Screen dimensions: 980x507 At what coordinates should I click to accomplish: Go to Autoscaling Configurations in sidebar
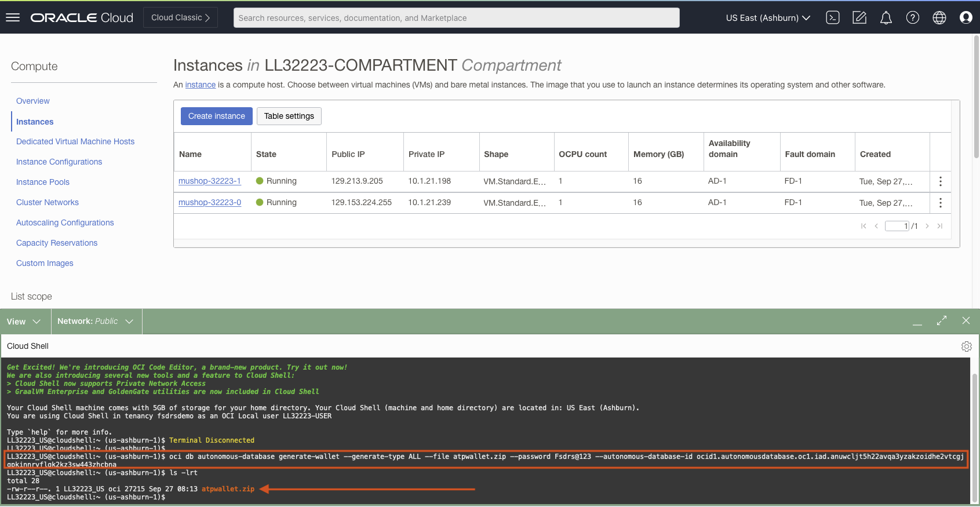[65, 223]
